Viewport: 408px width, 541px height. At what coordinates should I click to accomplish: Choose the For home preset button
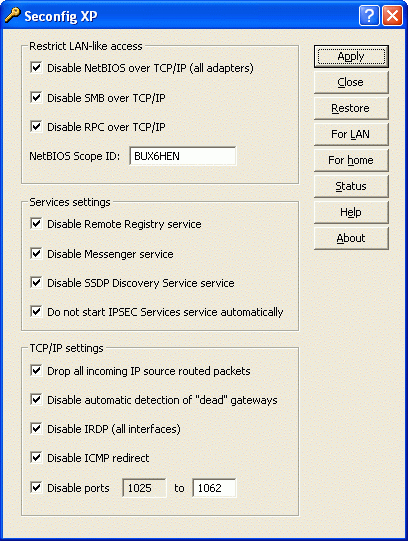[351, 160]
